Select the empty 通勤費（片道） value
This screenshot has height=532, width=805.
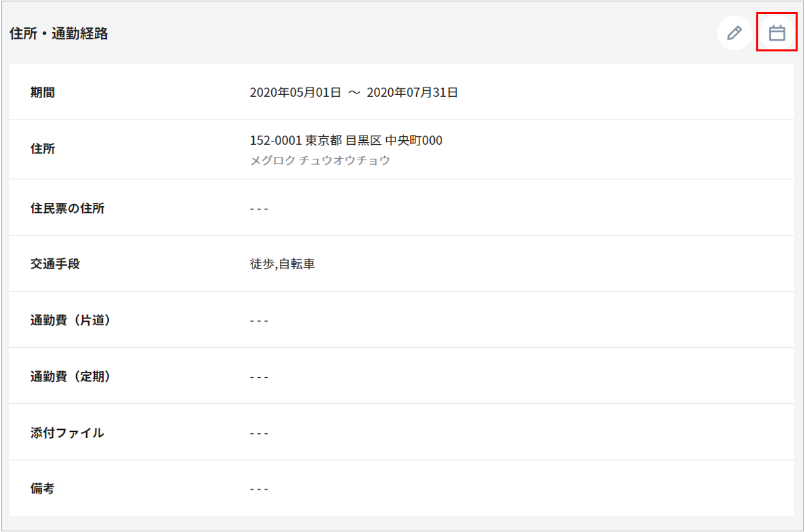click(259, 321)
